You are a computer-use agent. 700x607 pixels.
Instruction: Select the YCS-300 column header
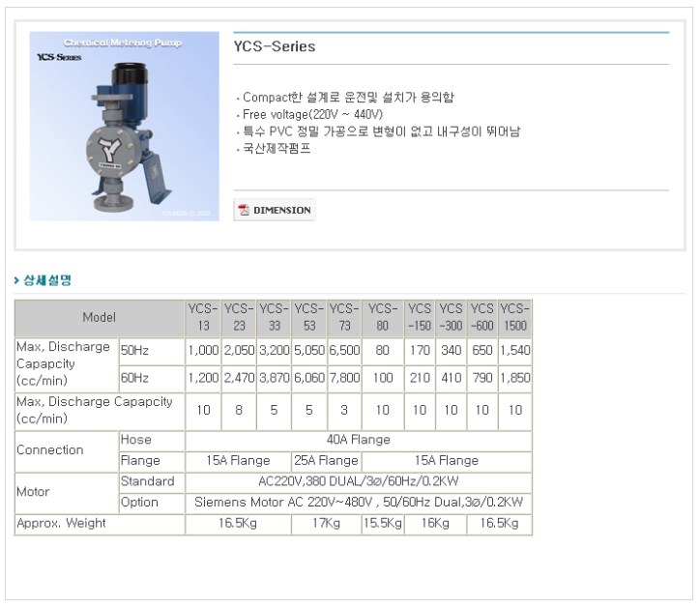pos(451,318)
